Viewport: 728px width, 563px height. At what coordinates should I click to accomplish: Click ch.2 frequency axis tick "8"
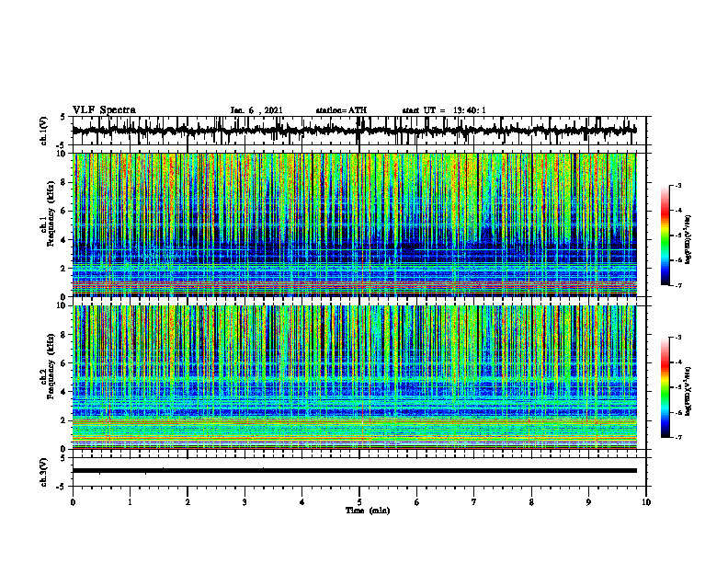point(63,335)
